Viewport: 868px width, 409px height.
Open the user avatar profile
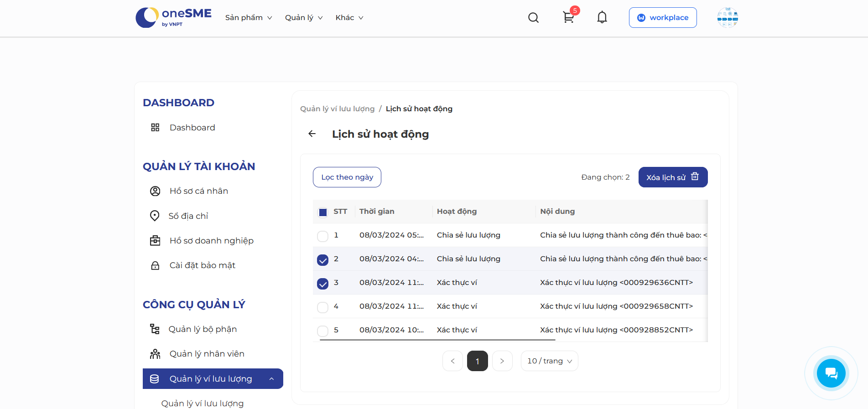pos(728,18)
